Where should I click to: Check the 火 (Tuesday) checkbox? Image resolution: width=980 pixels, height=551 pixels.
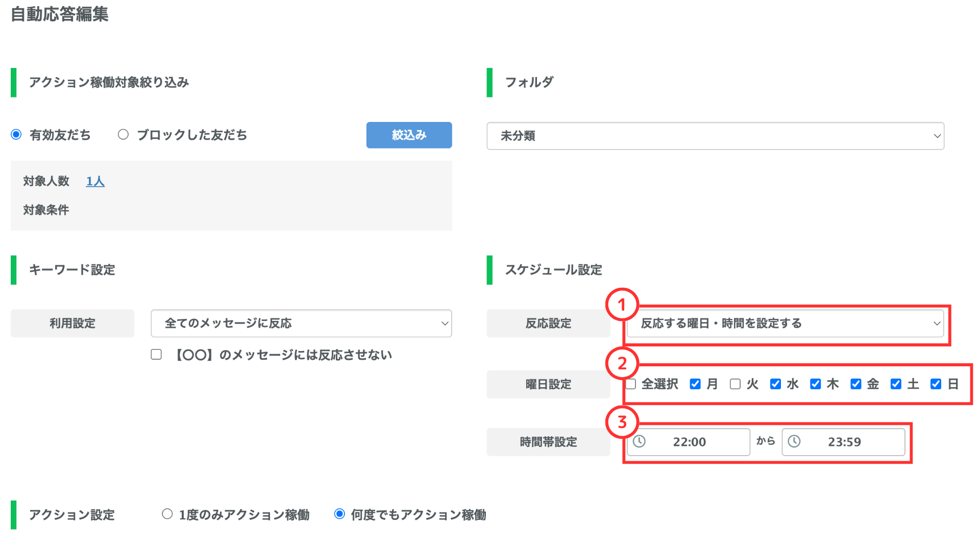tap(735, 384)
